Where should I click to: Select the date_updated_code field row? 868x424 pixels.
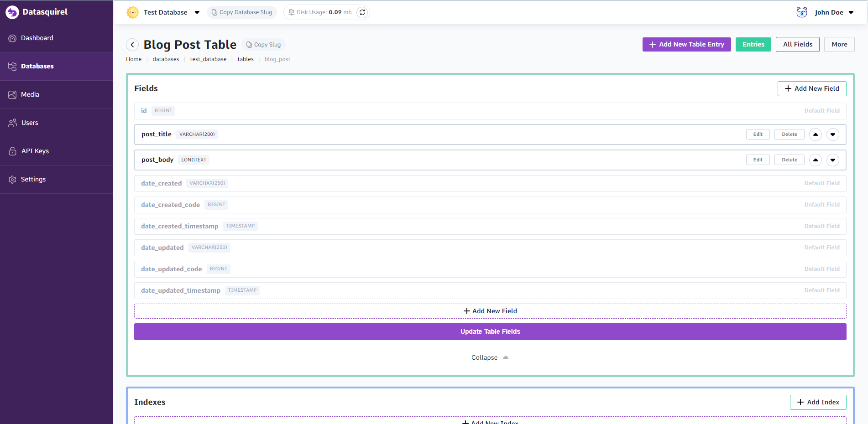[x=490, y=269]
